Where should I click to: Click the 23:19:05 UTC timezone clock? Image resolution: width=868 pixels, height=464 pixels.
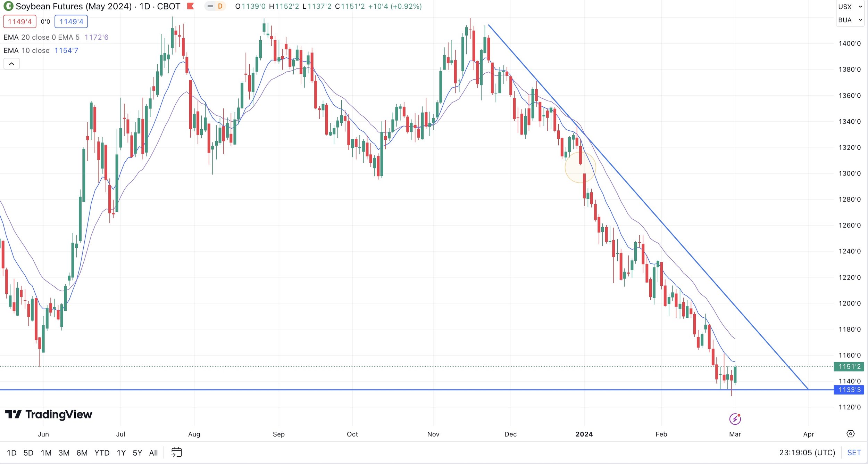[807, 453]
